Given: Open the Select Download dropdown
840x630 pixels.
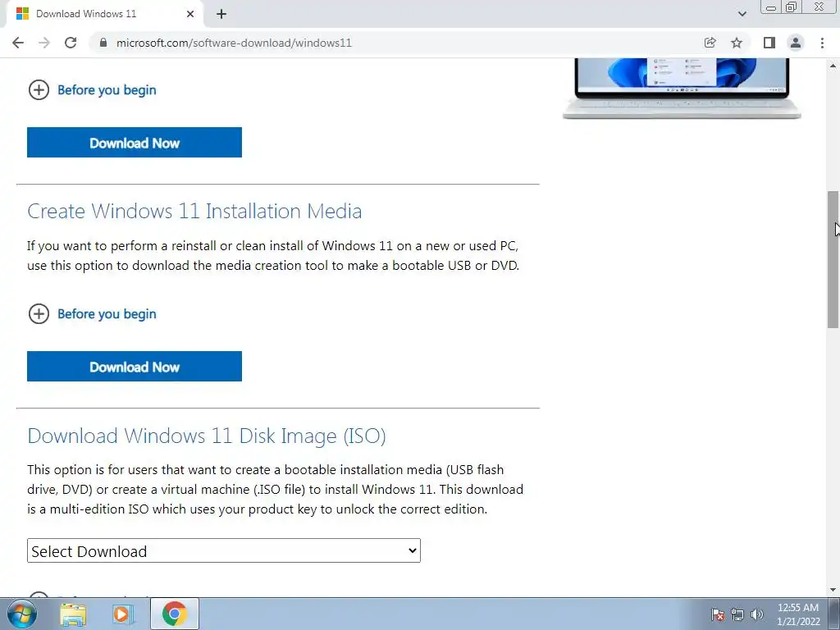Looking at the screenshot, I should pyautogui.click(x=224, y=550).
